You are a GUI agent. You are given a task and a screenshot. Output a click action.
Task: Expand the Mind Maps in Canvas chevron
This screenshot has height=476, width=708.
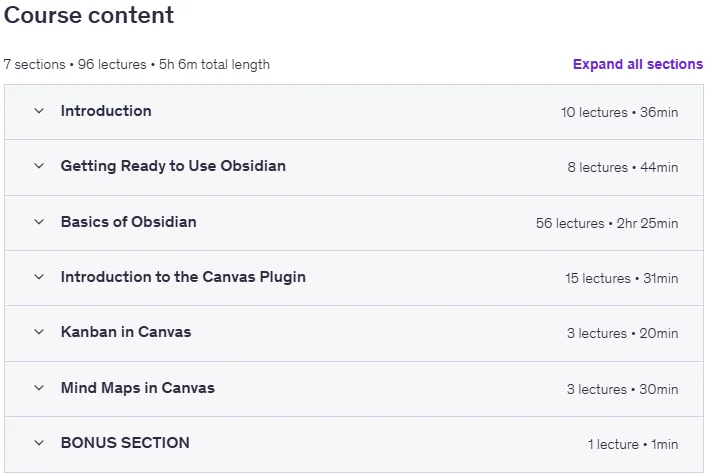click(39, 388)
